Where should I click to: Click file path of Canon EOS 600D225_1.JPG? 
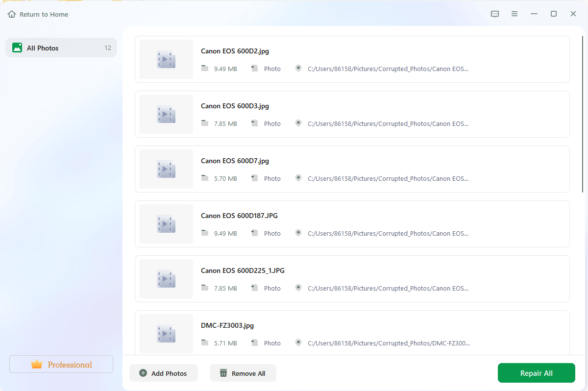click(388, 289)
